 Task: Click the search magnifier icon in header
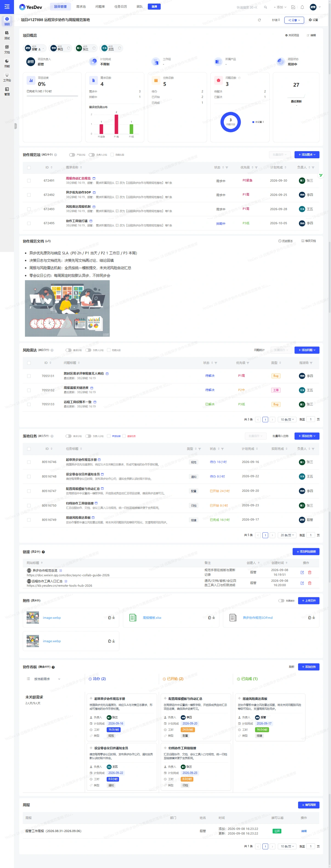265,7
